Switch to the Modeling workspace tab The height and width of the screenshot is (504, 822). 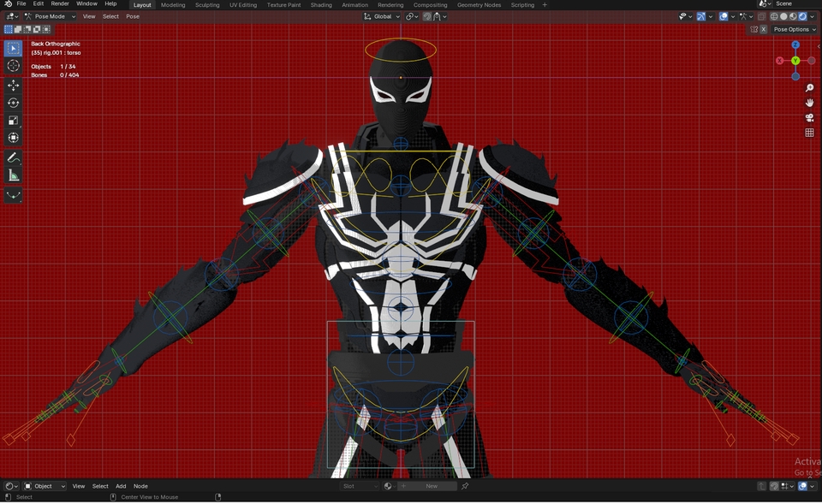point(172,4)
